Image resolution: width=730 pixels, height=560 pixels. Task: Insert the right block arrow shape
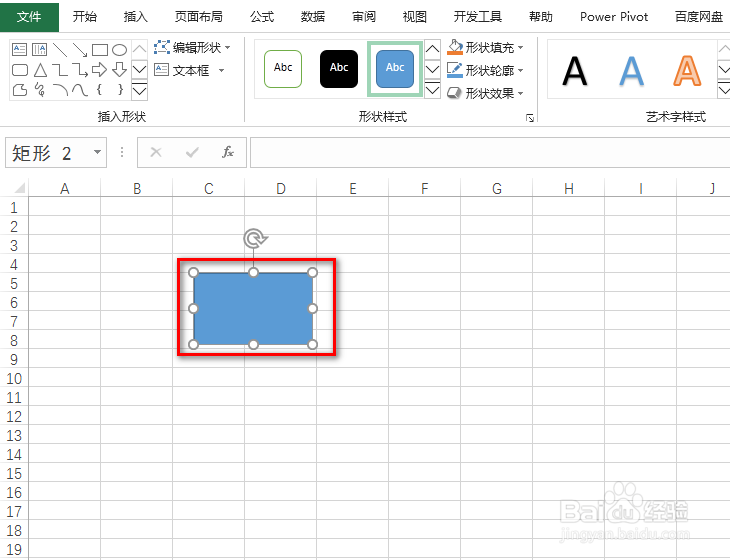pos(100,70)
